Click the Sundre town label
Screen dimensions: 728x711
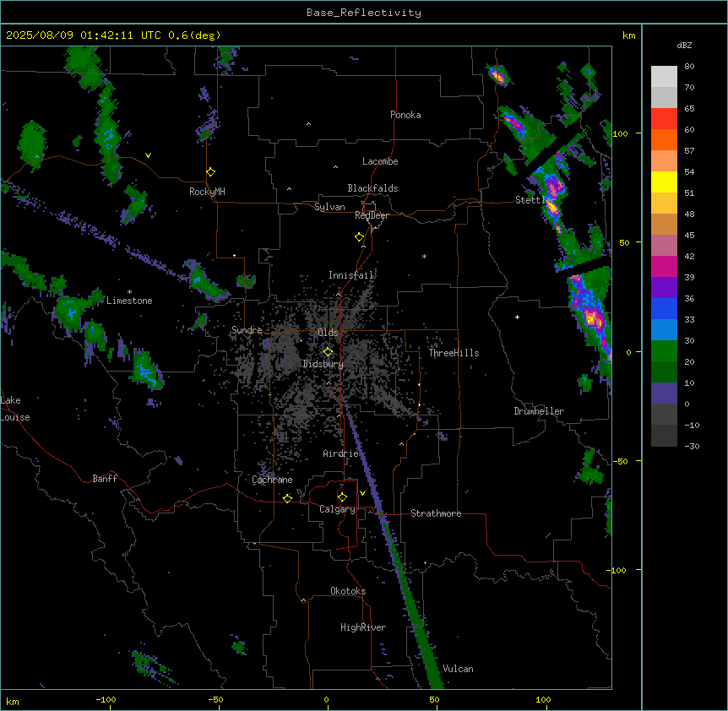(x=247, y=330)
